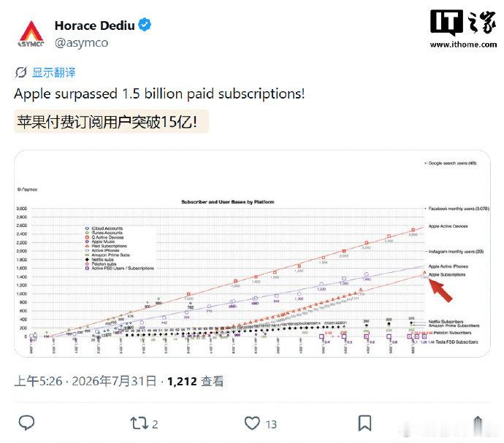Viewport: 504px width, 443px height.
Task: Retweet the post using the retweet icon
Action: coord(139,423)
